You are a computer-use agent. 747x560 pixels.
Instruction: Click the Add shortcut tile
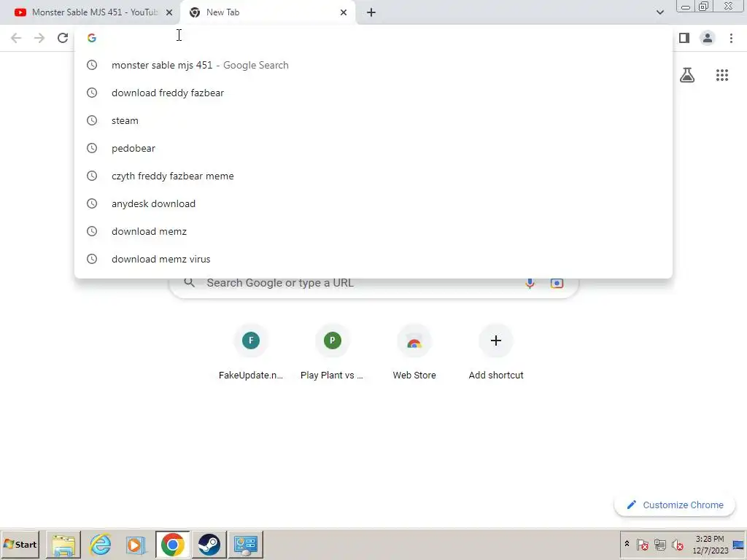(x=496, y=353)
